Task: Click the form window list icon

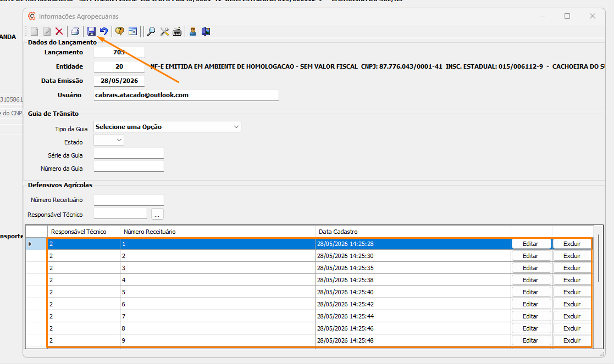Action: coord(132,31)
